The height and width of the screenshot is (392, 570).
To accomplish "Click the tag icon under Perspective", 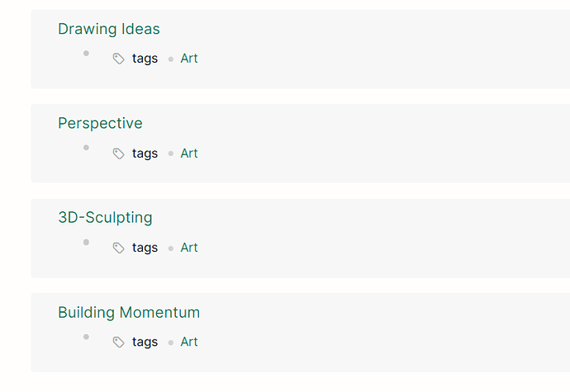I will pos(118,153).
